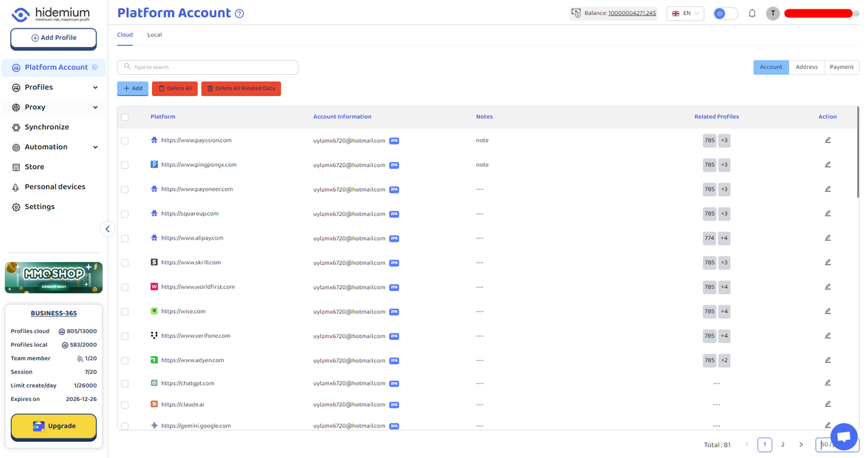The height and width of the screenshot is (458, 868).
Task: Click the yellow Upgrade button
Action: tap(54, 426)
